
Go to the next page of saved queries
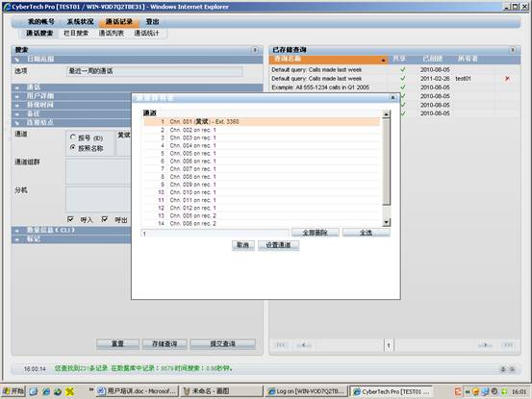click(485, 345)
